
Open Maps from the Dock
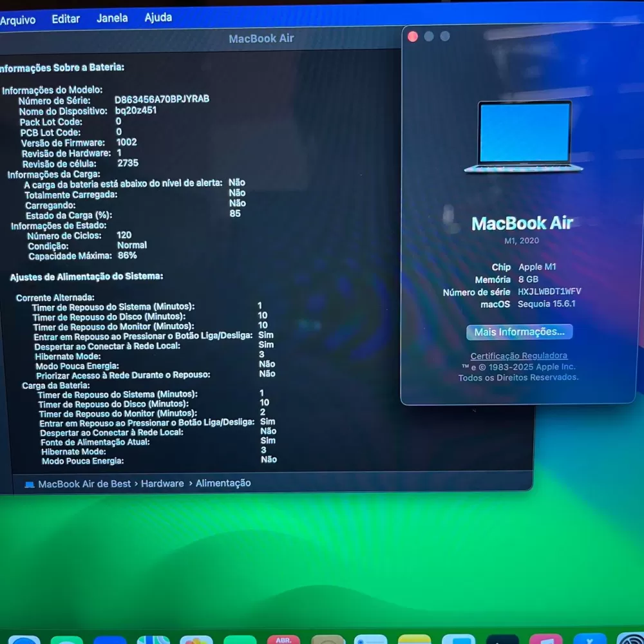click(153, 640)
